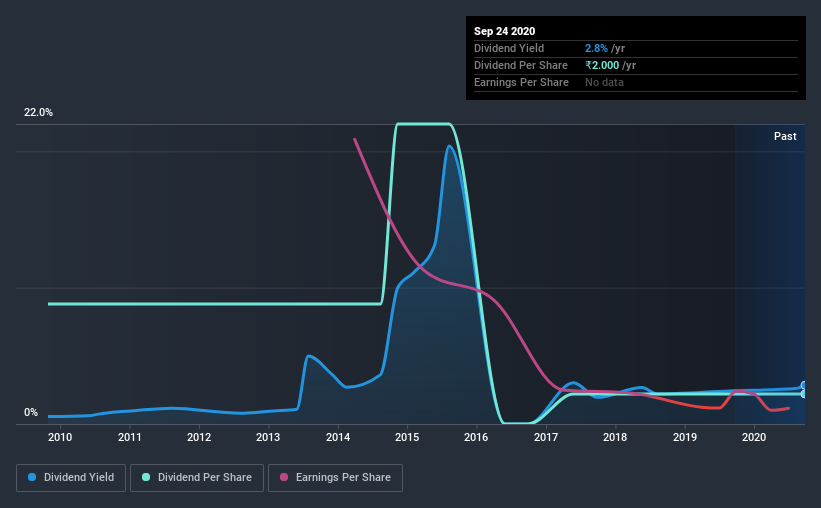The width and height of the screenshot is (821, 508).
Task: Toggle the Dividend Yield legend button
Action: 71,478
